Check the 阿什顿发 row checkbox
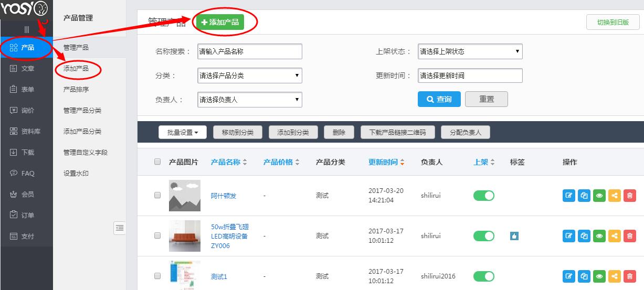This screenshot has height=290, width=644. (157, 195)
